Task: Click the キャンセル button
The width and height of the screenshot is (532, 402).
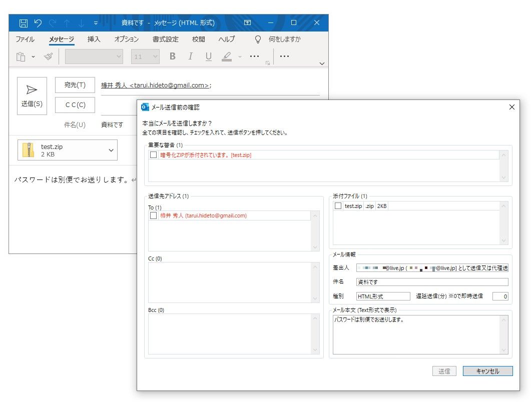Action: (x=487, y=371)
